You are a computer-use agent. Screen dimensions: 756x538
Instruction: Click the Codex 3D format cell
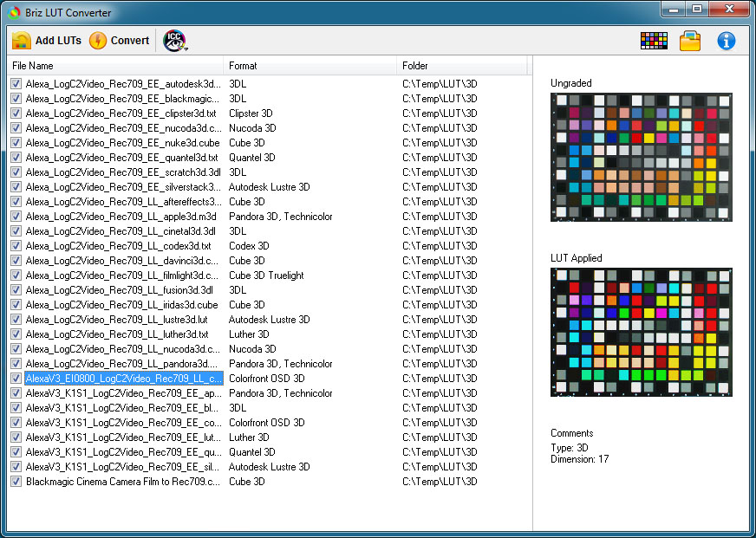click(x=249, y=246)
